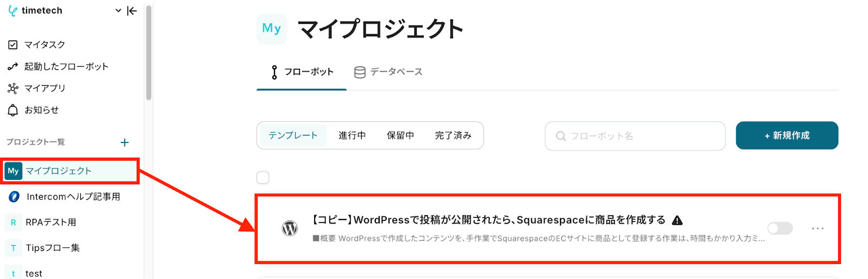Viewport: 868px width, 279px height.
Task: Open the timetech workspace dropdown chevron
Action: click(118, 11)
